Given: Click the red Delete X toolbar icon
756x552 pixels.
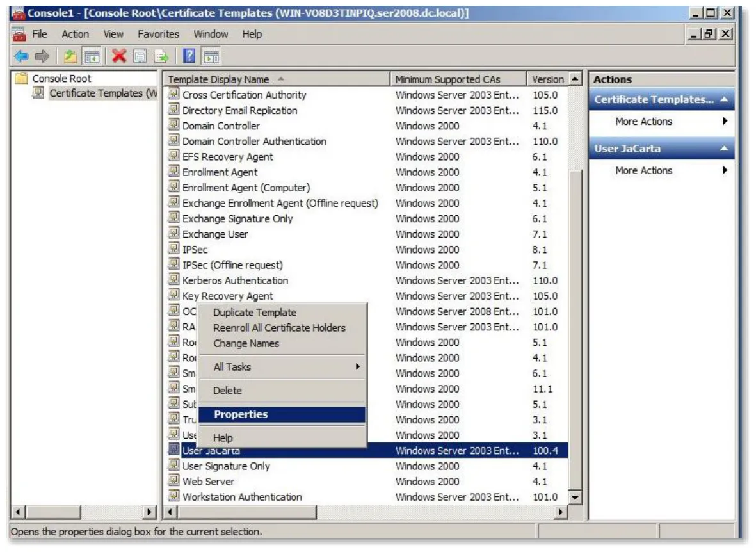Looking at the screenshot, I should 119,56.
